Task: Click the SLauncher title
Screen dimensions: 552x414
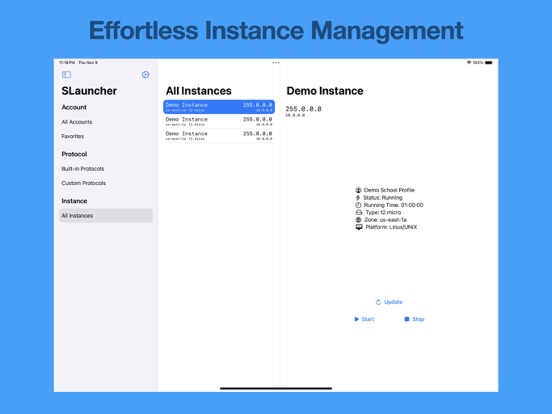Action: 89,91
